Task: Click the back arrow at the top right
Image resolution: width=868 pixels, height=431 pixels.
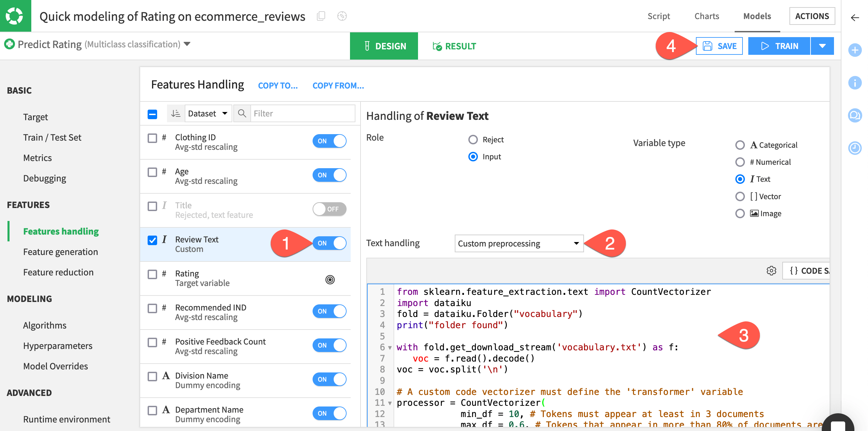Action: [855, 18]
